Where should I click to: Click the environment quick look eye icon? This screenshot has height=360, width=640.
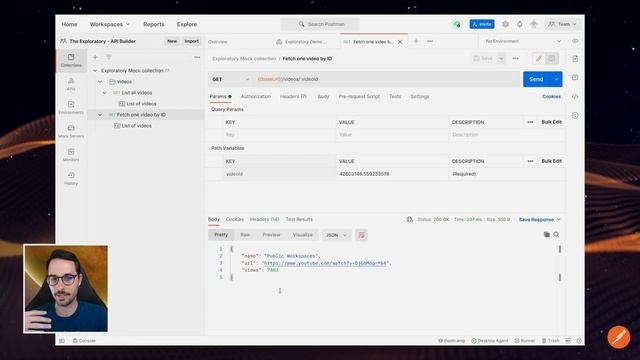click(x=575, y=41)
